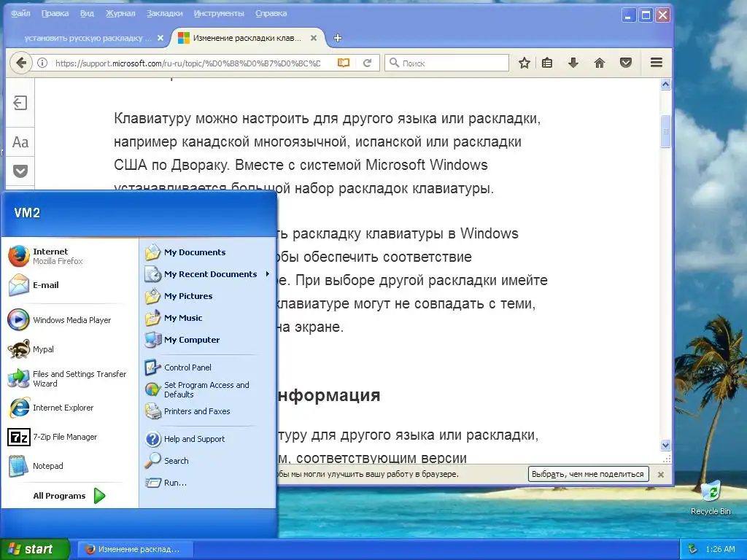Open reader type controls (Aa)
Viewport: 747px width, 560px height.
[x=20, y=142]
